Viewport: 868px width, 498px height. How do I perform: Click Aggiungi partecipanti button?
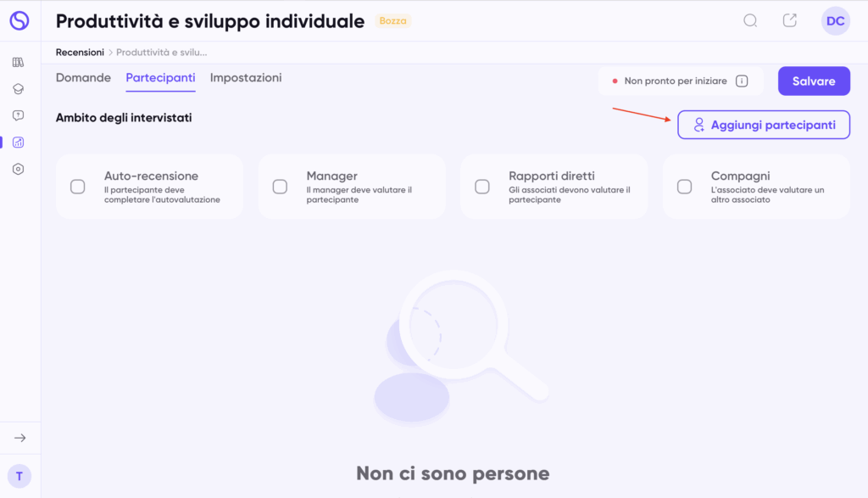pos(763,125)
